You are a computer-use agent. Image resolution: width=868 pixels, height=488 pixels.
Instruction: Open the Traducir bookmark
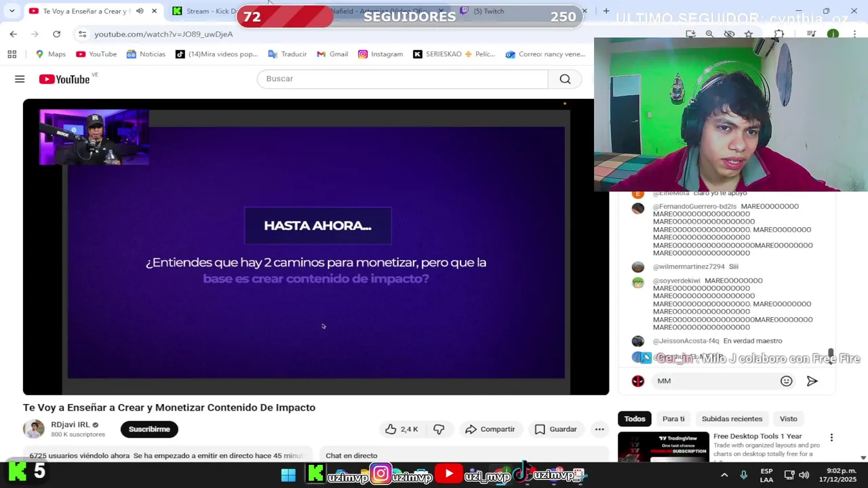287,54
